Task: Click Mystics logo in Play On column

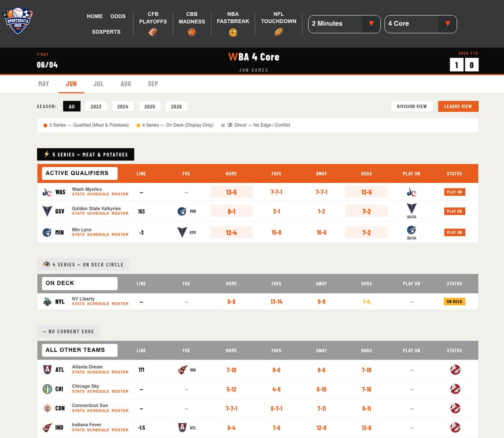Action: 412,192
